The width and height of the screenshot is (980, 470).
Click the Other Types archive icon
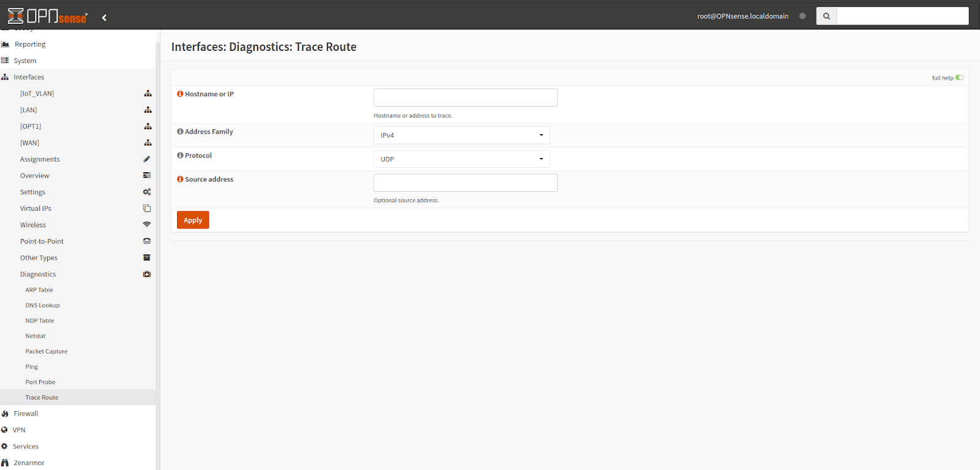[147, 257]
